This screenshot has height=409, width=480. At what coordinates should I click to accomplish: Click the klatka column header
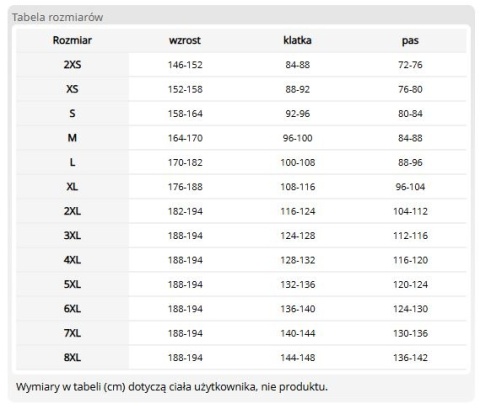coord(297,40)
